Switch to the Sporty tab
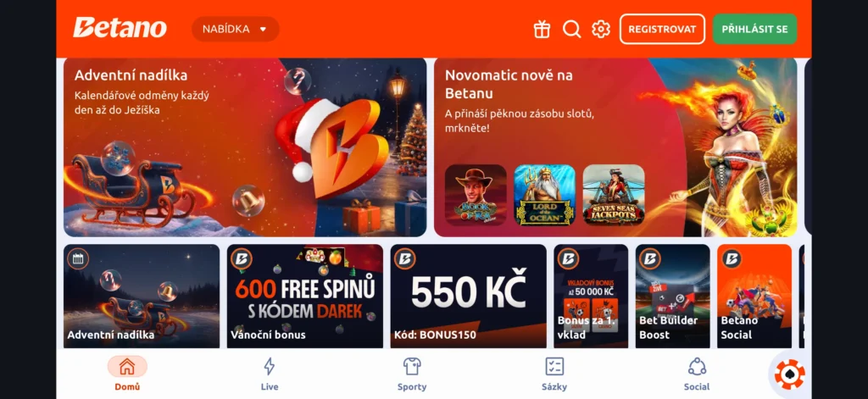This screenshot has width=868, height=399. 412,374
